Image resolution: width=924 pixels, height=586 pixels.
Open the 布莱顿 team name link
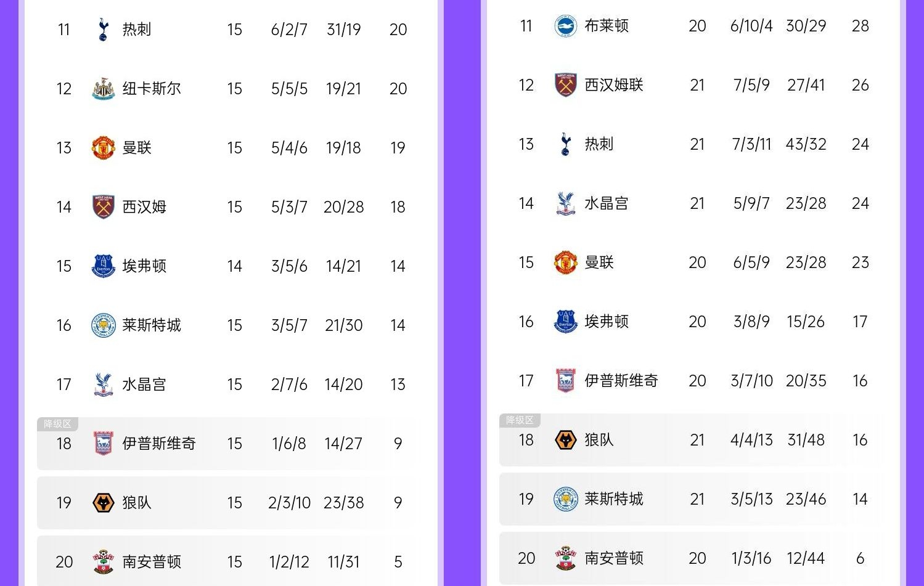coord(607,26)
